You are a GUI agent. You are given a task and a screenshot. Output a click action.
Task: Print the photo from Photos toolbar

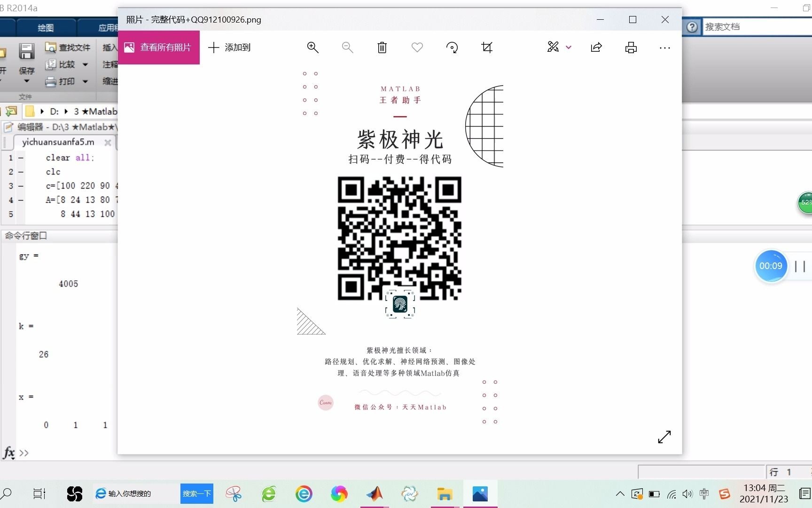tap(631, 47)
